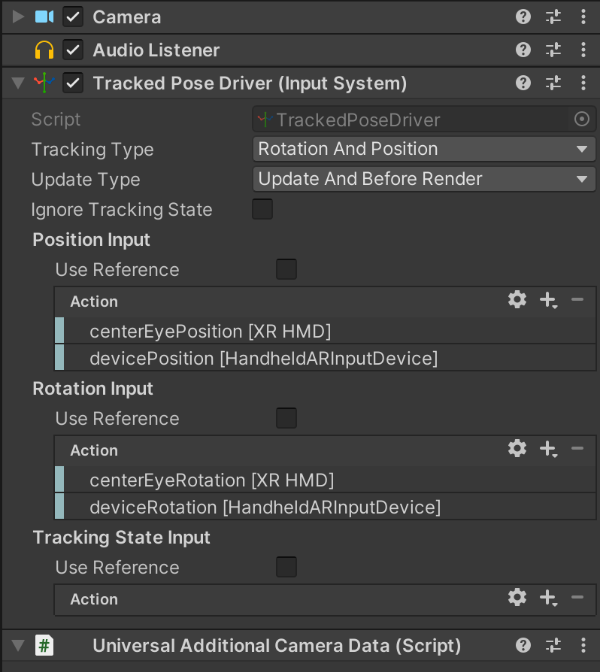Open the Tracking Type dropdown
600x672 pixels.
click(424, 149)
